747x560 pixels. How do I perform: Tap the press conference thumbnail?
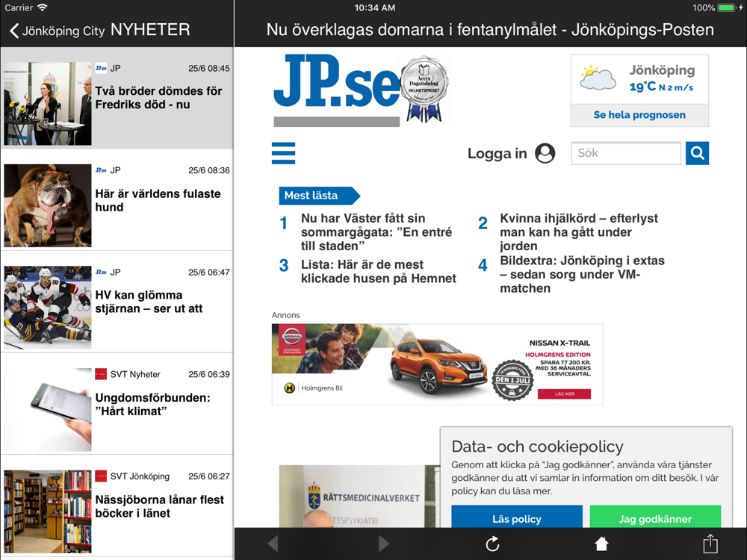coord(48,103)
